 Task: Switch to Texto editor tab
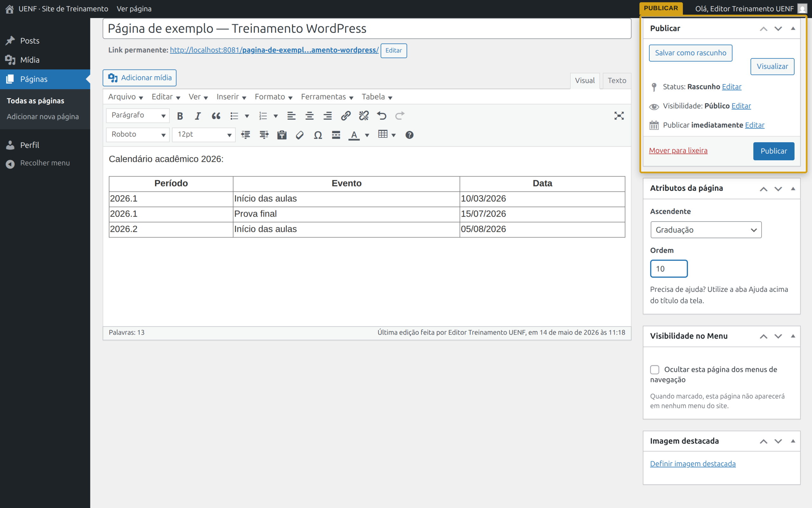[617, 81]
